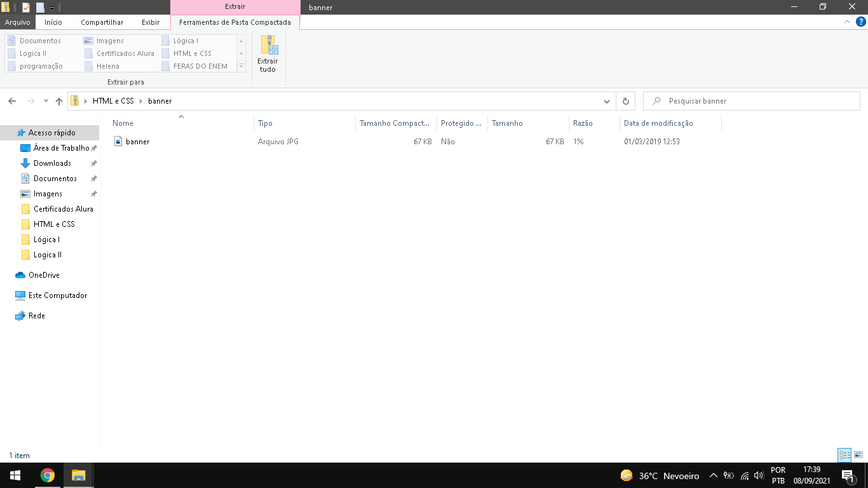Open Imagens in the sidebar

pyautogui.click(x=48, y=194)
